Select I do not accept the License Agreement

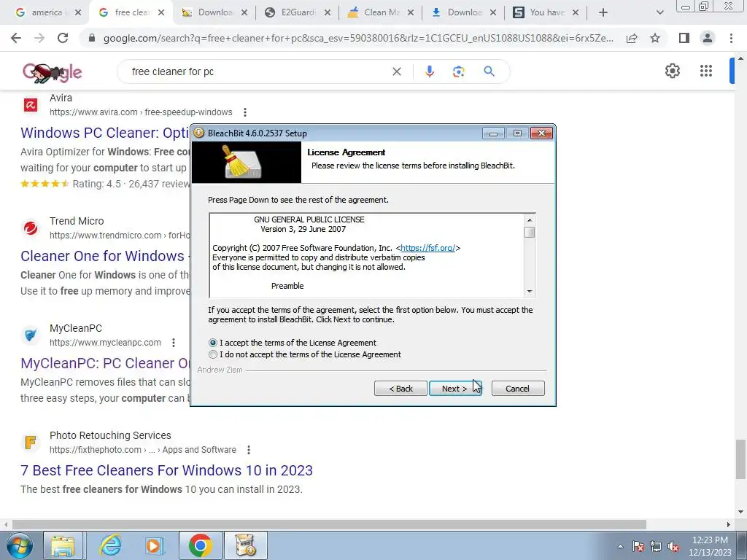213,354
